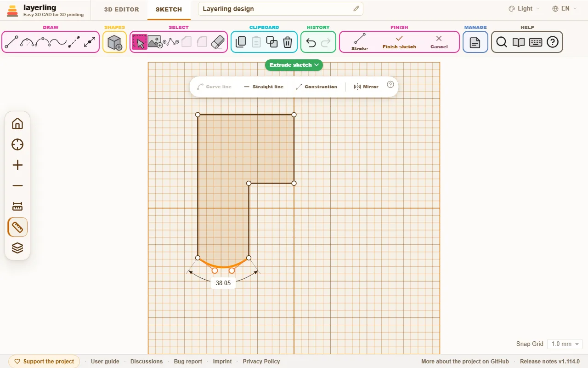Open the Snap Grid 1.0 mm dropdown
Screen dimensions: 588x368
565,344
